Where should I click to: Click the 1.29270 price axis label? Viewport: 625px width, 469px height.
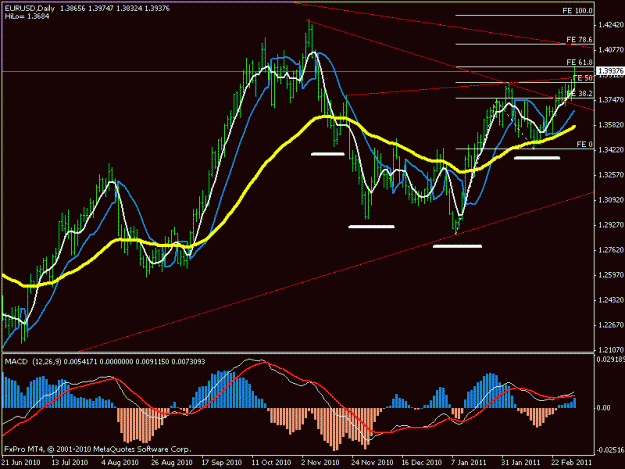coord(611,225)
